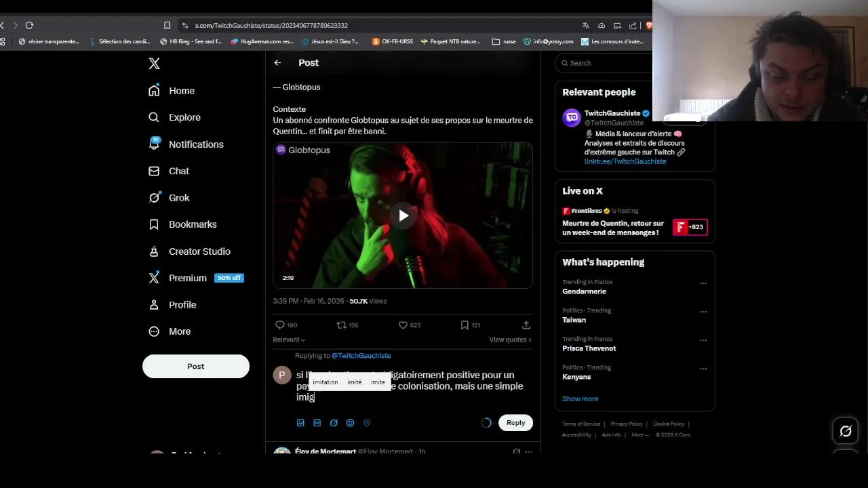Play the Globtopus video

pyautogui.click(x=403, y=216)
